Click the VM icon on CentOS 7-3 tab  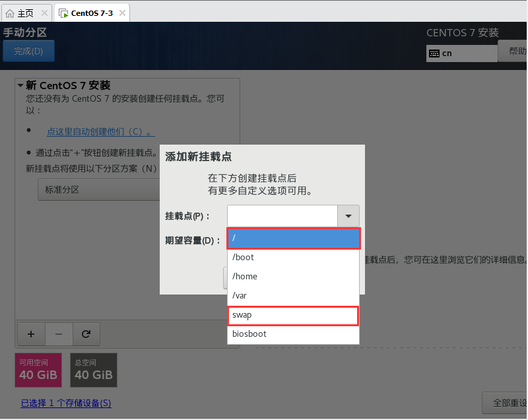tap(63, 13)
